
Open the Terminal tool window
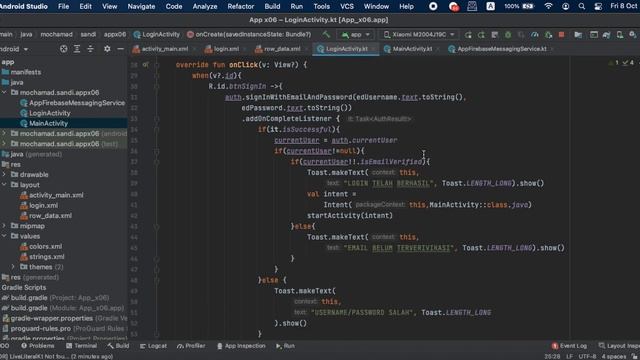[x=81, y=346]
